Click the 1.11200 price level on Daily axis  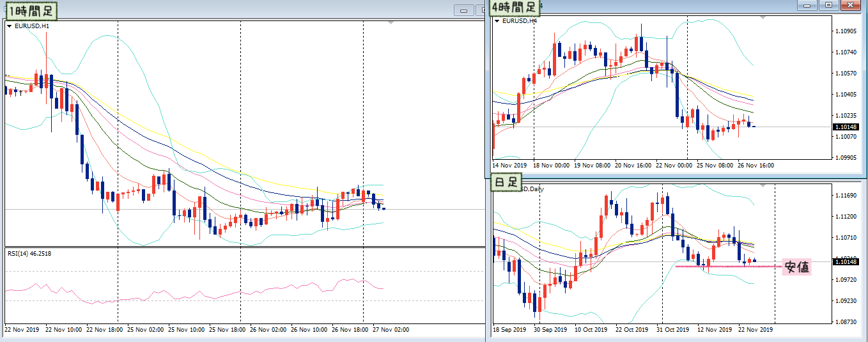pyautogui.click(x=846, y=216)
